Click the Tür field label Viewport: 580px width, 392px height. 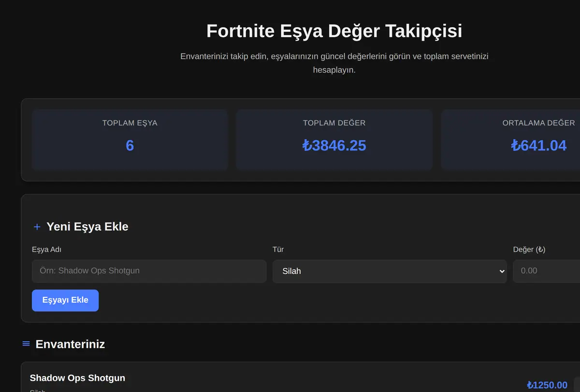pyautogui.click(x=278, y=249)
